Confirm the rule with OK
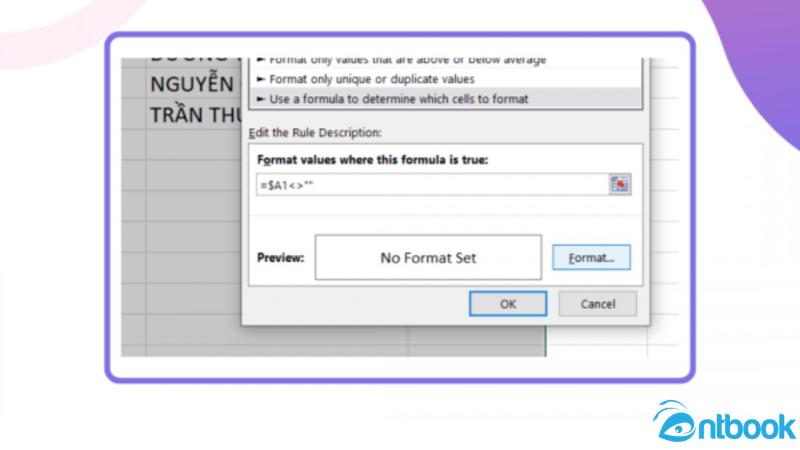Screen dimensions: 800x450 (508, 304)
